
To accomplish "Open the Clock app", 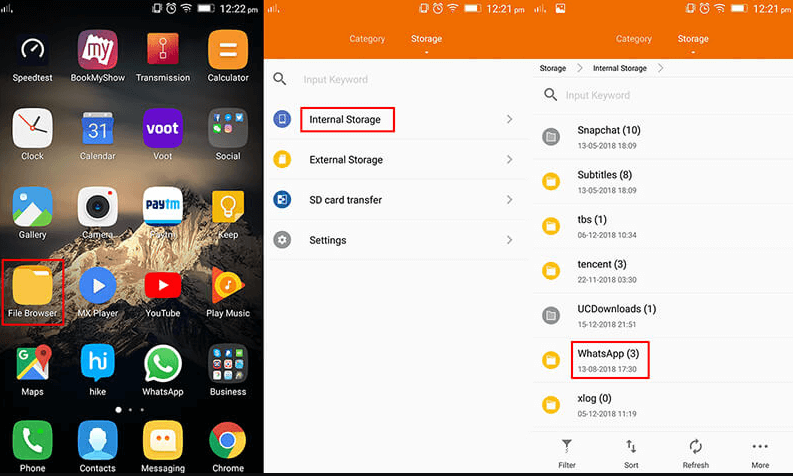I will 32,128.
